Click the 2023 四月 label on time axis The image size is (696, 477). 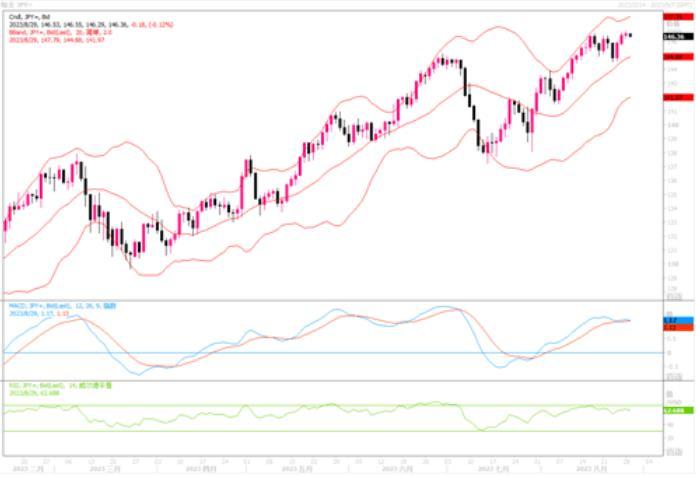(199, 469)
